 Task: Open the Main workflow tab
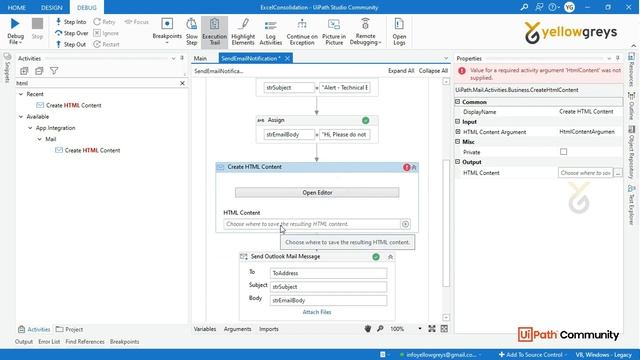200,58
